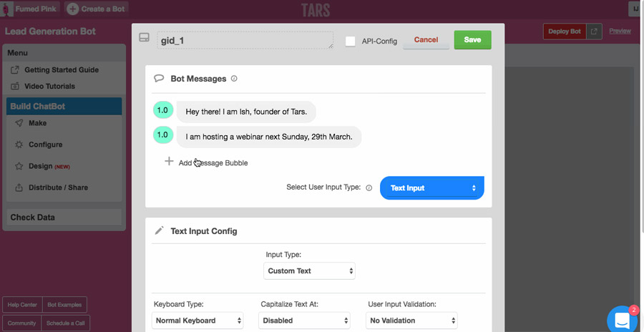Screen dimensions: 644x332
Task: Open the No Validation dropdown
Action: [411, 321]
